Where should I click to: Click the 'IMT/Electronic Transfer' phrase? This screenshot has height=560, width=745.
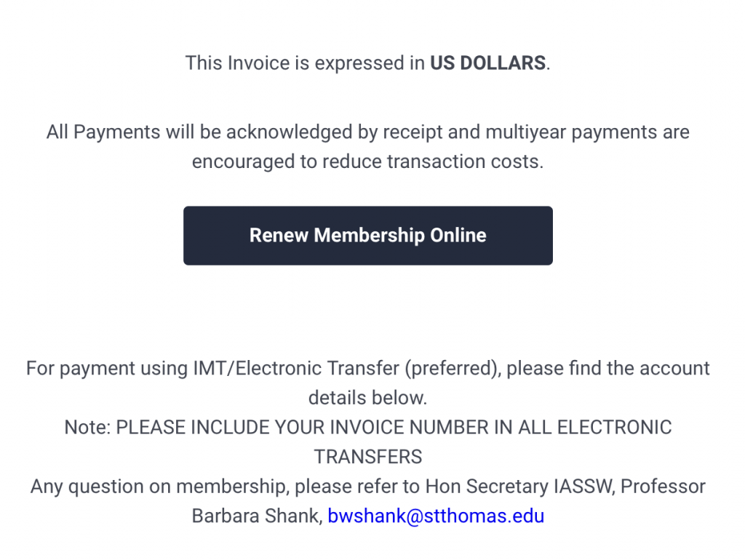point(296,369)
